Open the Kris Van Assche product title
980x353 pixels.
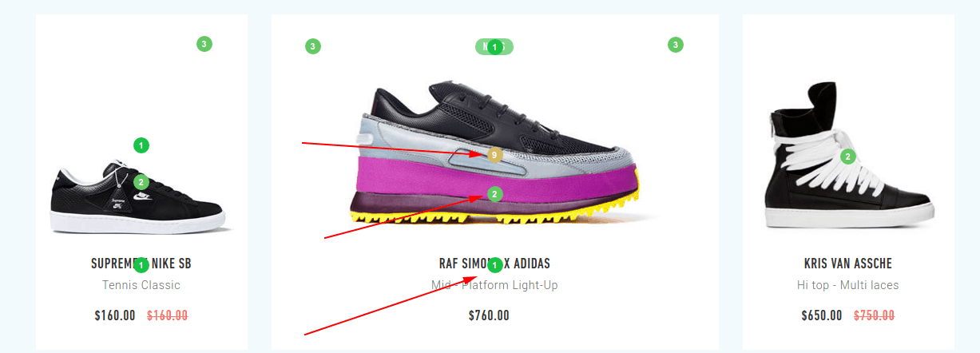click(848, 264)
